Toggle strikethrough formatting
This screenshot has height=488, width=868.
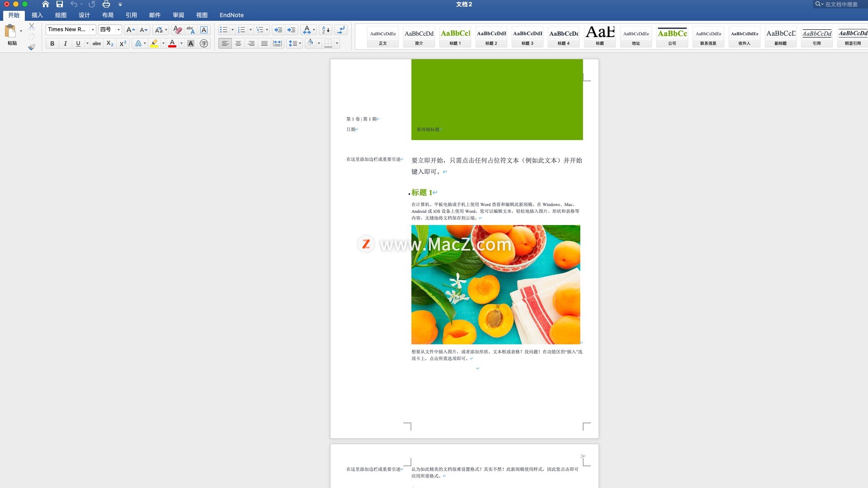(x=96, y=43)
